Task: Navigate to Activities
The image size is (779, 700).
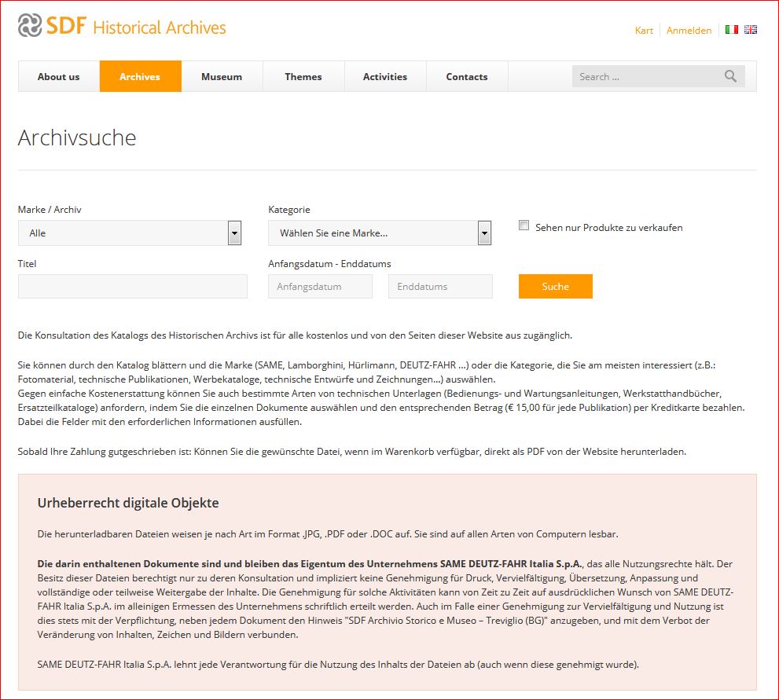Action: pyautogui.click(x=385, y=77)
